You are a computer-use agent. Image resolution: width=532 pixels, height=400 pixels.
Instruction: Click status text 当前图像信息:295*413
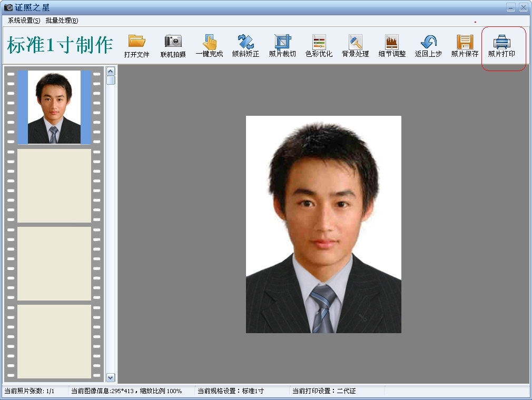tap(103, 391)
